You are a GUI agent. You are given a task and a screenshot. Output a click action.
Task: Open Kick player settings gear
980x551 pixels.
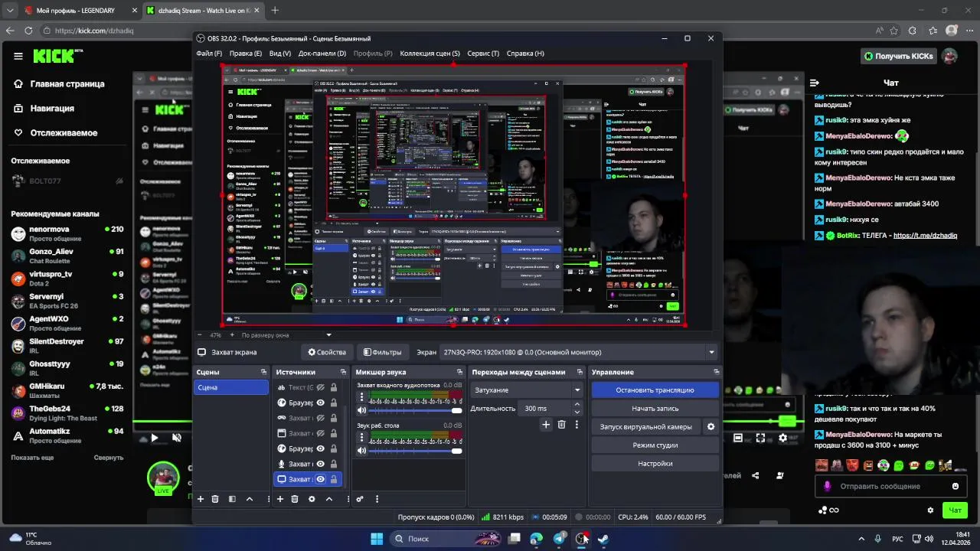pos(782,438)
